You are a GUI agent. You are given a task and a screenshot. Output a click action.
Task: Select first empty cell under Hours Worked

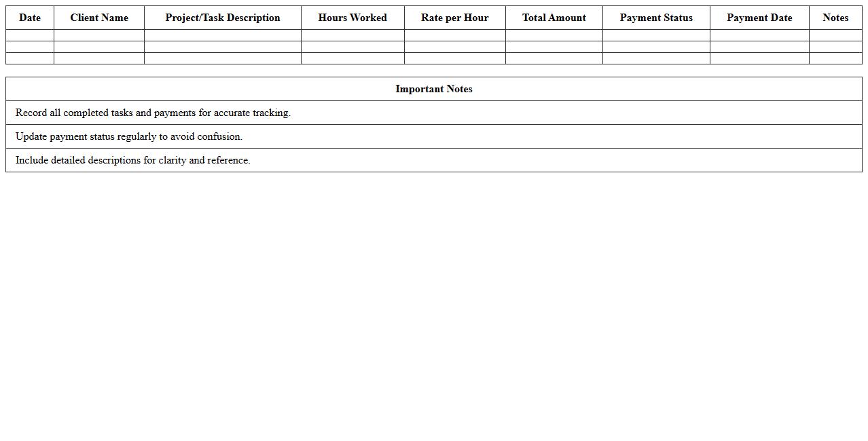coord(352,35)
